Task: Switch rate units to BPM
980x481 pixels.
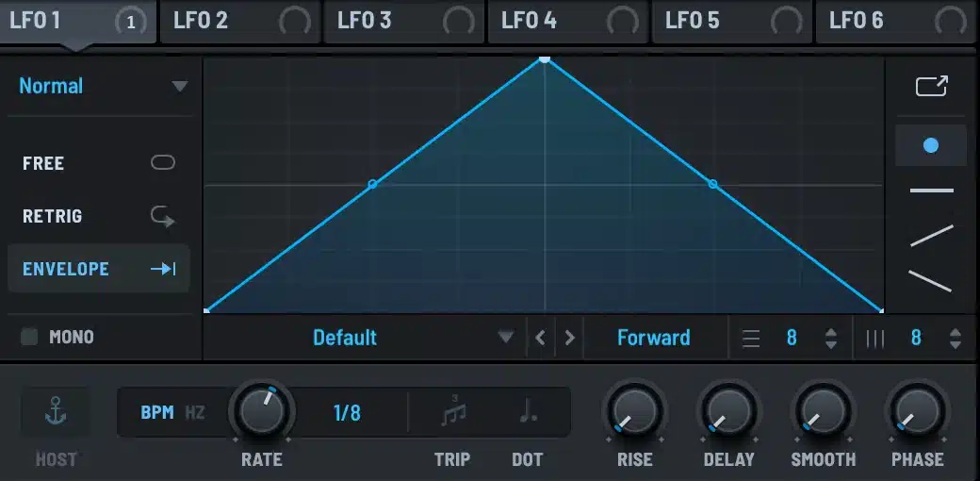Action: 156,413
